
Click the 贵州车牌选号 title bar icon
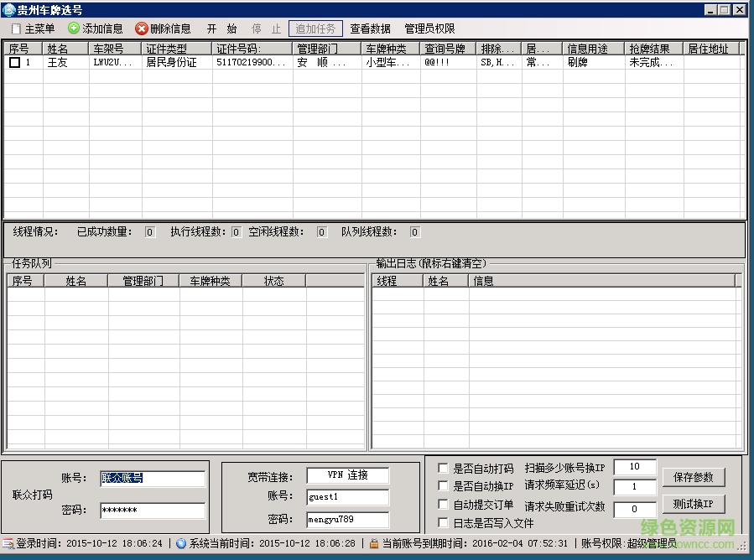[8, 9]
